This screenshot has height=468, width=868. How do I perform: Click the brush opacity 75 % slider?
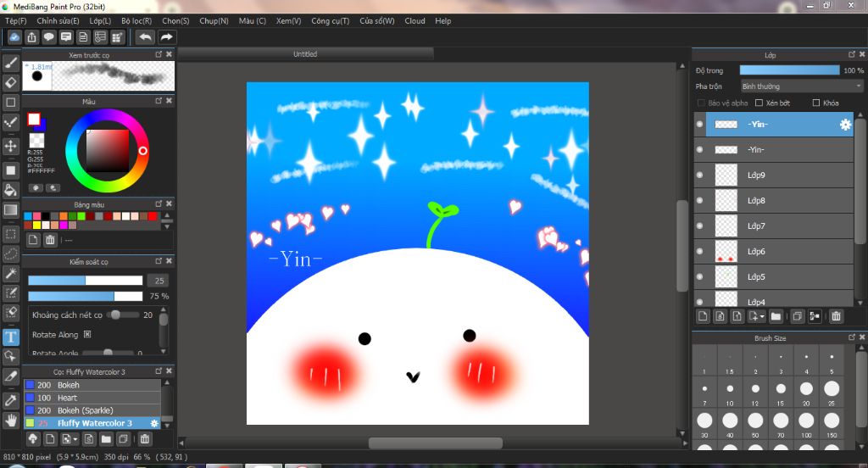pyautogui.click(x=86, y=296)
